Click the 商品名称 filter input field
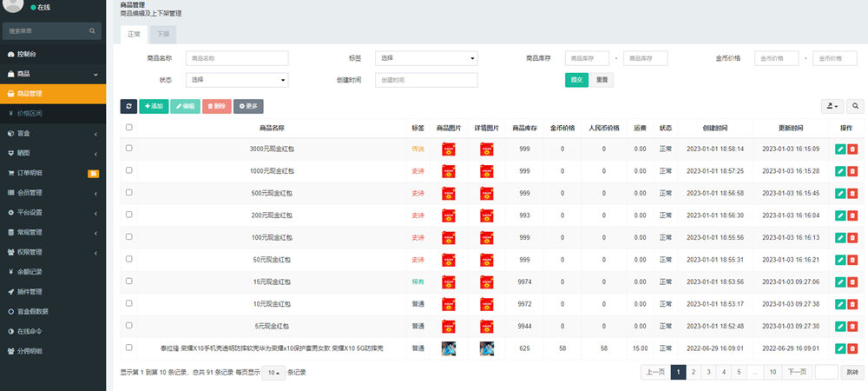868x391 pixels. [x=236, y=58]
